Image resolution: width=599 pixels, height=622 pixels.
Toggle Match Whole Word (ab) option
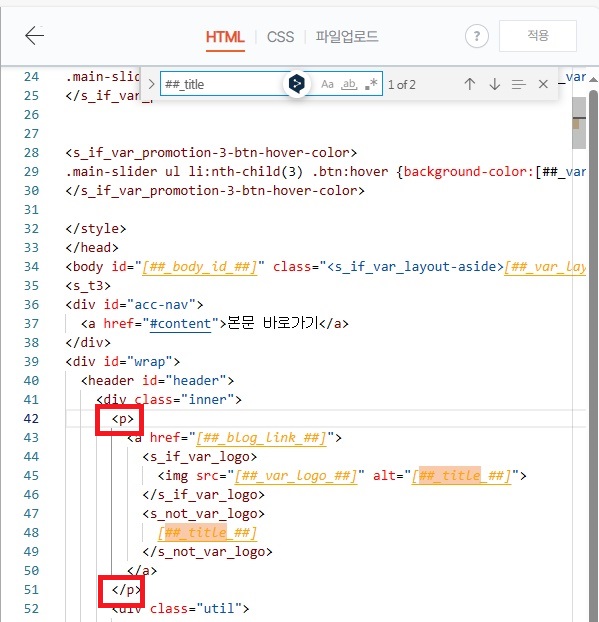[x=349, y=84]
